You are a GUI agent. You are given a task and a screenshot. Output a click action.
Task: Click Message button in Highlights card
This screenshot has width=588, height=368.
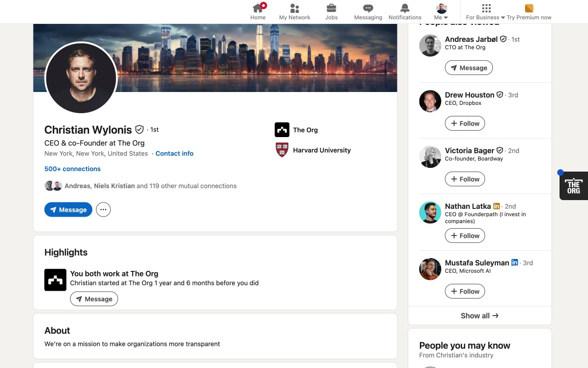point(94,299)
